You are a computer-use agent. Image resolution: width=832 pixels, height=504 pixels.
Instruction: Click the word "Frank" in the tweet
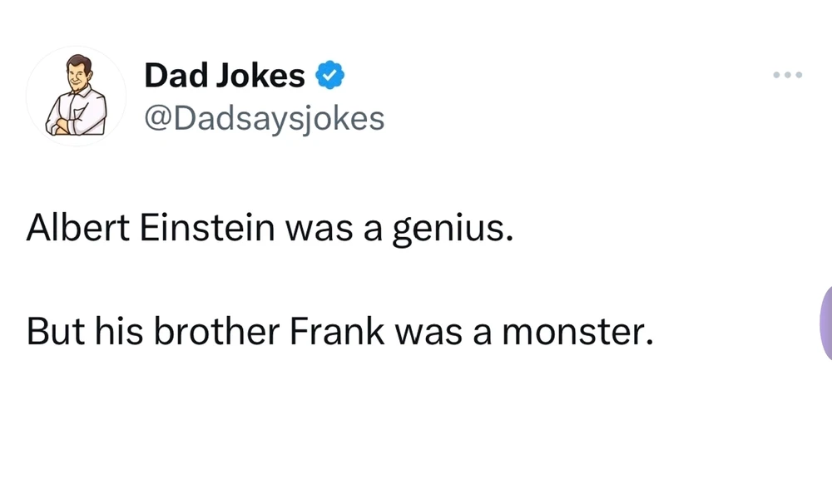[x=338, y=331]
